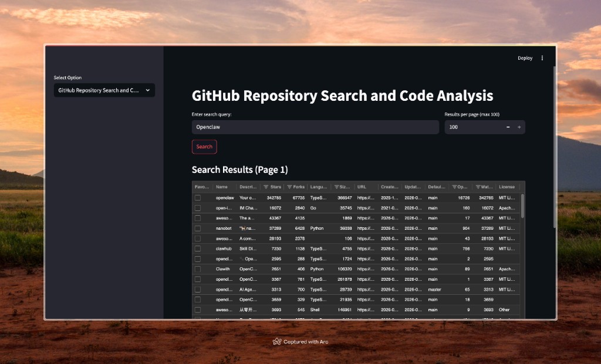Click the table's vertical scrollbar thumb
The image size is (601, 364).
pyautogui.click(x=522, y=206)
